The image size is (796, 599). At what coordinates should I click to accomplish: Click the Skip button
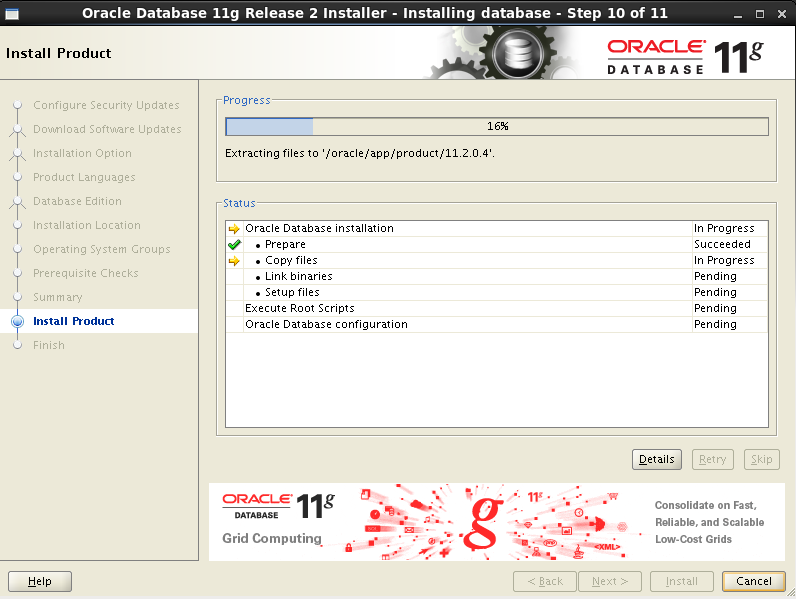[x=761, y=459]
